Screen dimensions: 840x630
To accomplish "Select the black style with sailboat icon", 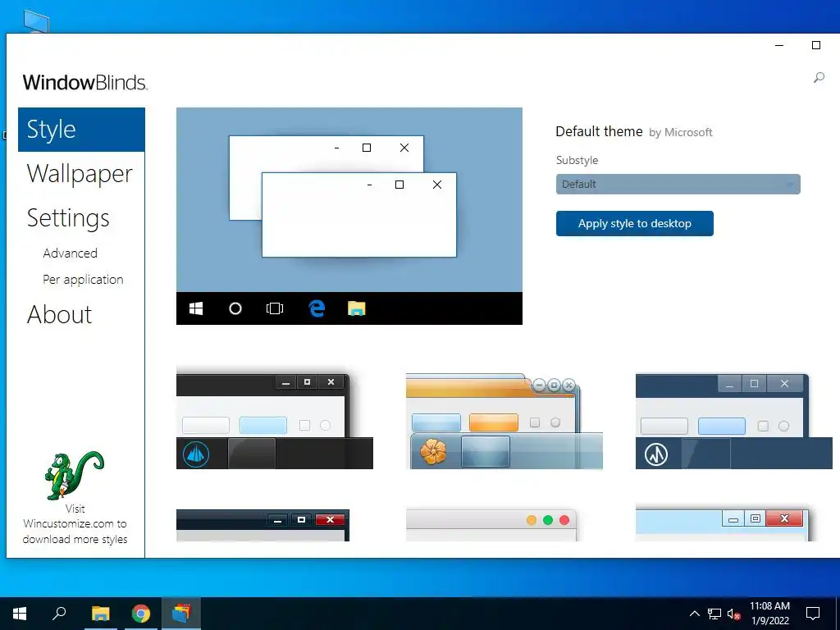I will [x=274, y=421].
